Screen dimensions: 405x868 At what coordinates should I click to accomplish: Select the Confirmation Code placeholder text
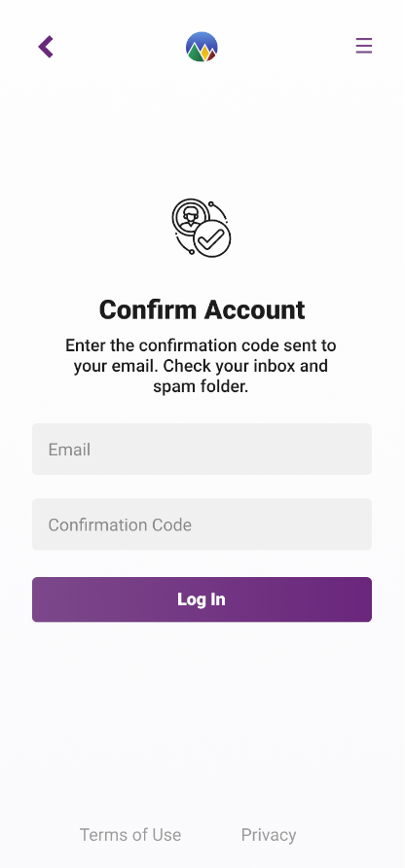coord(120,524)
